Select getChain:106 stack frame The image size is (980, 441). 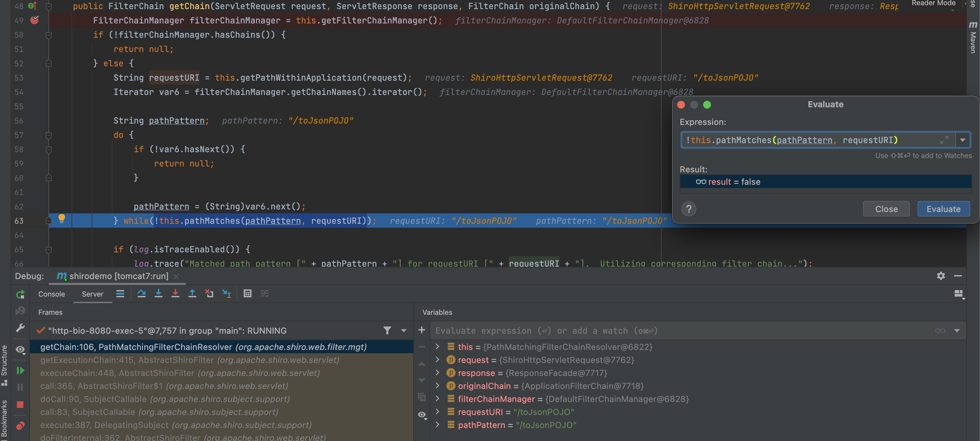pos(222,347)
